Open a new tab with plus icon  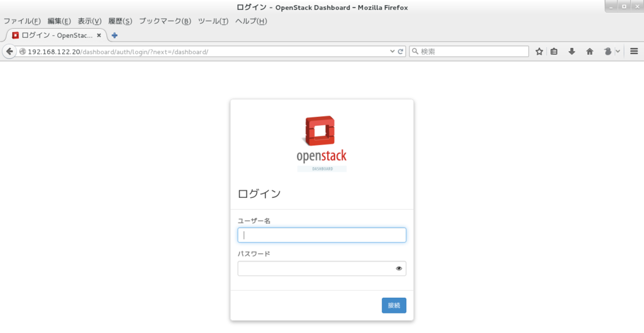coord(114,35)
